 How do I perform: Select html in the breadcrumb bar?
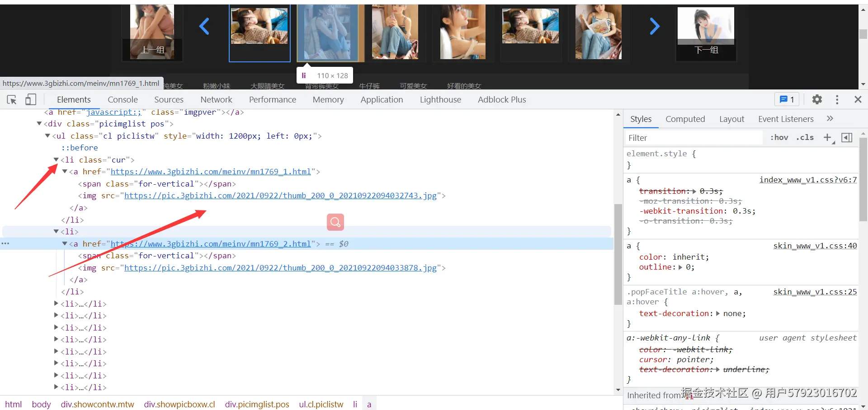[14, 404]
